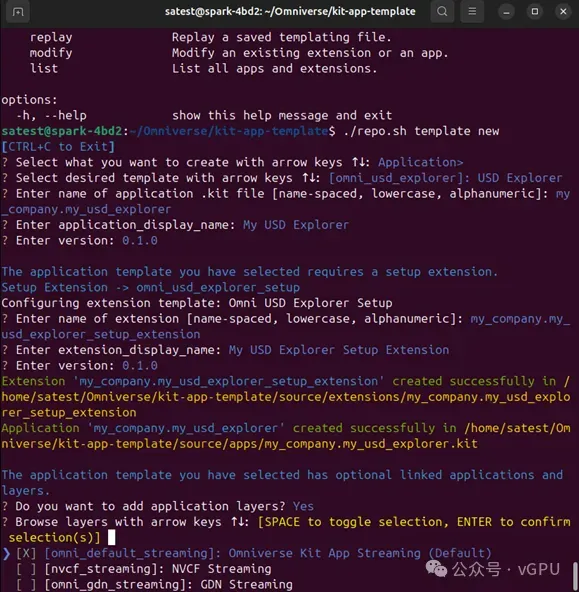
Task: Minimize the terminal window
Action: pyautogui.click(x=506, y=12)
